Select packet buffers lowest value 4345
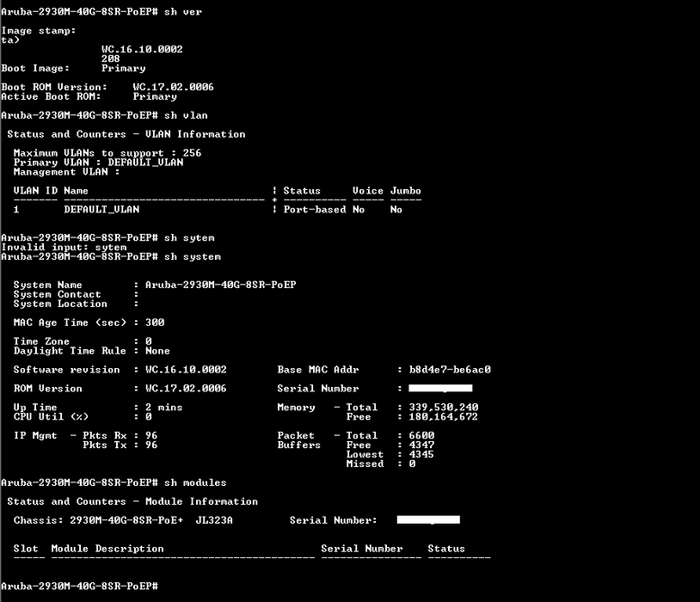The image size is (700, 602). pyautogui.click(x=421, y=454)
